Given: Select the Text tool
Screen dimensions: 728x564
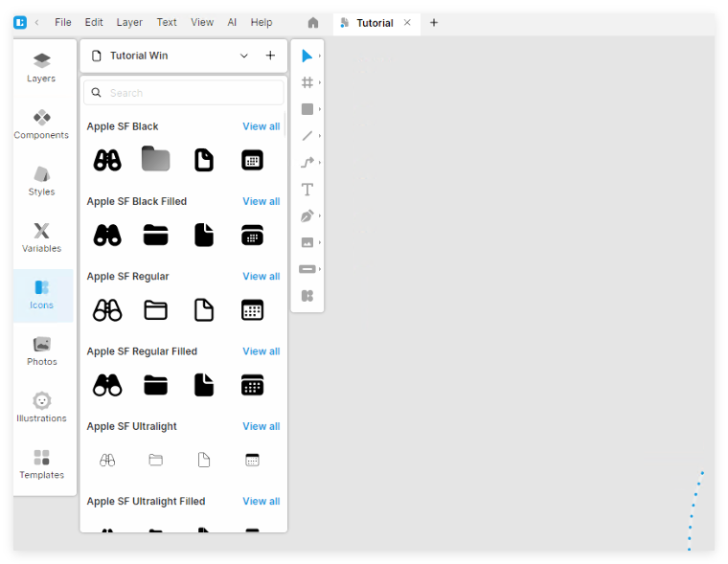Looking at the screenshot, I should (307, 190).
